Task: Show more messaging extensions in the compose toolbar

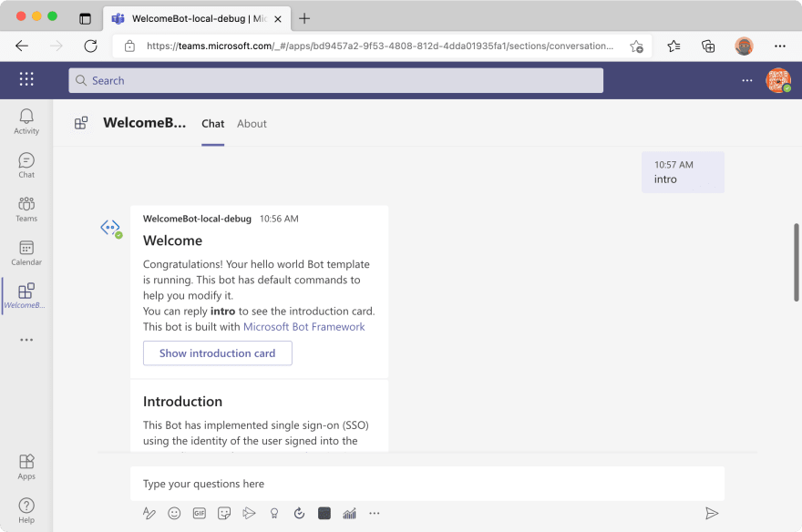Action: (x=375, y=513)
